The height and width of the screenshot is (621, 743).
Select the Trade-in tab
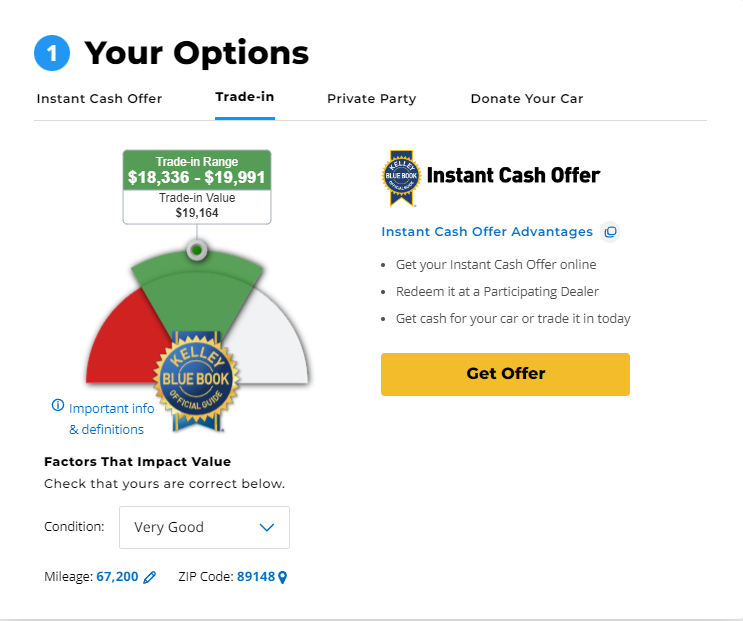coord(244,97)
